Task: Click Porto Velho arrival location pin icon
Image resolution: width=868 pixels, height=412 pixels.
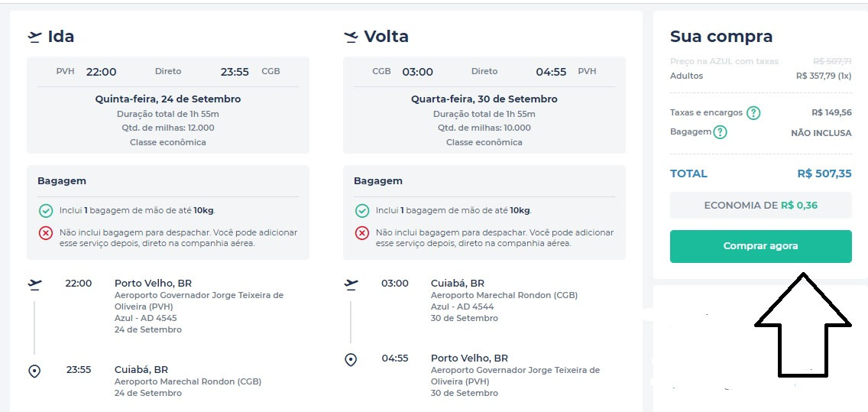Action: pos(351,359)
